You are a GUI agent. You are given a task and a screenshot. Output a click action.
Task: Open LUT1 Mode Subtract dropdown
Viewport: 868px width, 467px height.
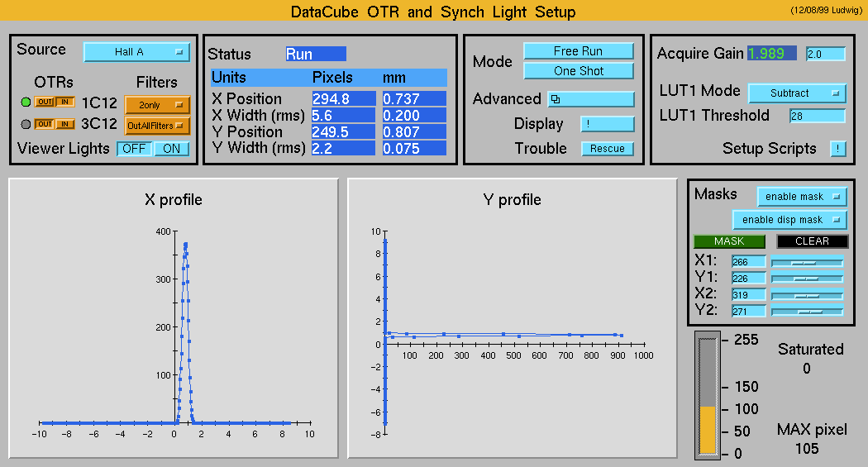(x=797, y=93)
